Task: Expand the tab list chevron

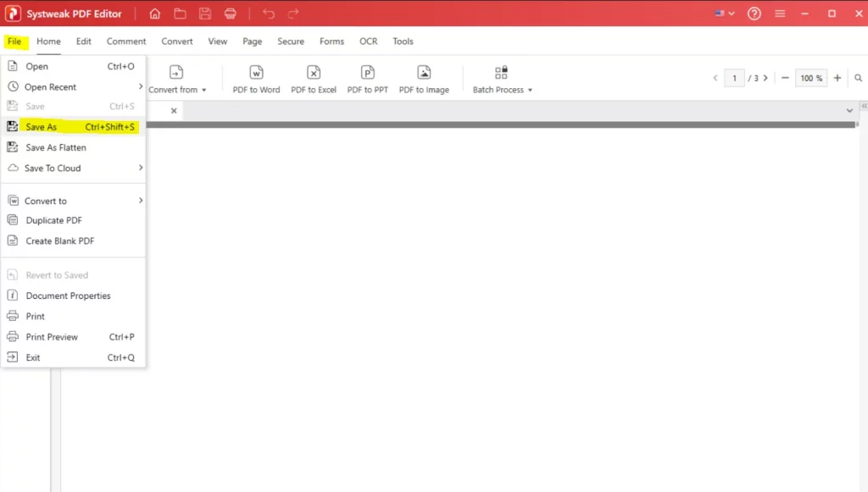Action: tap(849, 111)
